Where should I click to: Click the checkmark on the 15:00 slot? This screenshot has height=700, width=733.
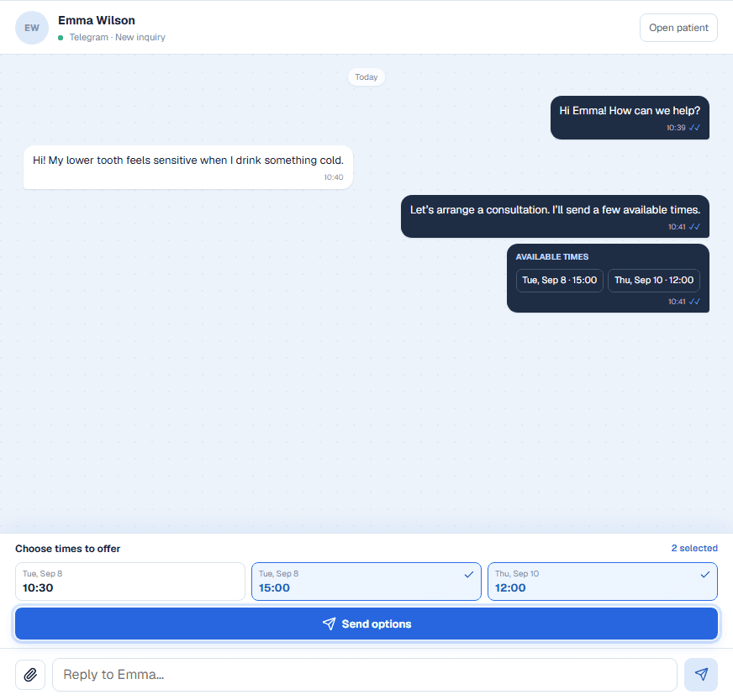click(469, 575)
